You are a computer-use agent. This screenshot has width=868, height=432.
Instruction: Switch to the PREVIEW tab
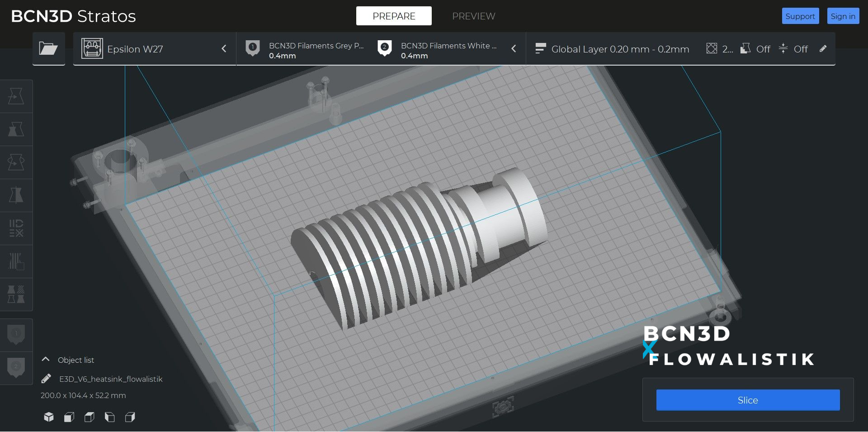(x=473, y=16)
